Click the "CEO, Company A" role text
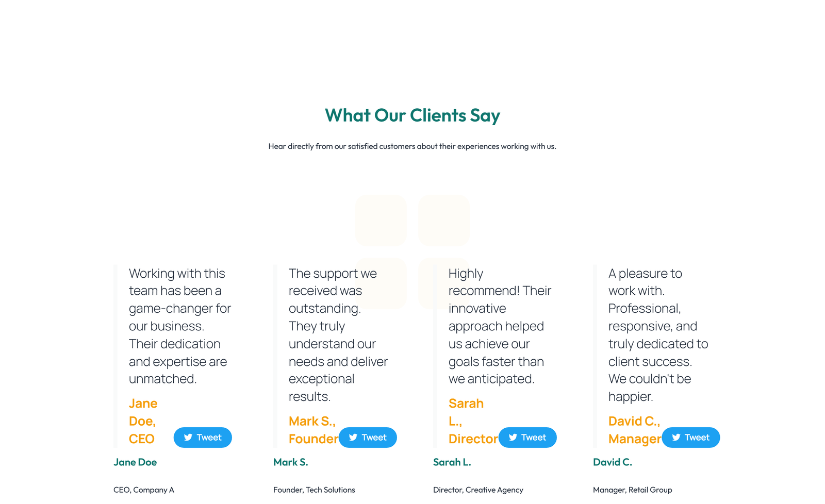This screenshot has height=504, width=825. click(x=144, y=490)
